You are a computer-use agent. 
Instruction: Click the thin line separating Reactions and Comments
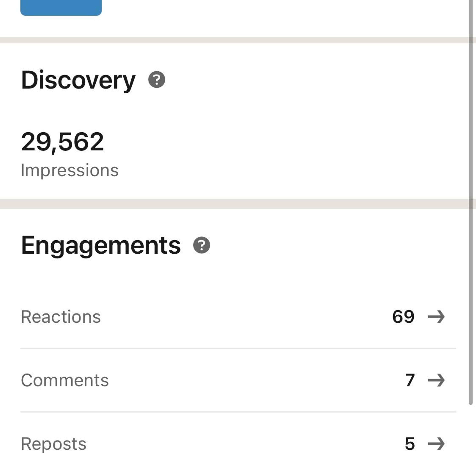point(238,348)
